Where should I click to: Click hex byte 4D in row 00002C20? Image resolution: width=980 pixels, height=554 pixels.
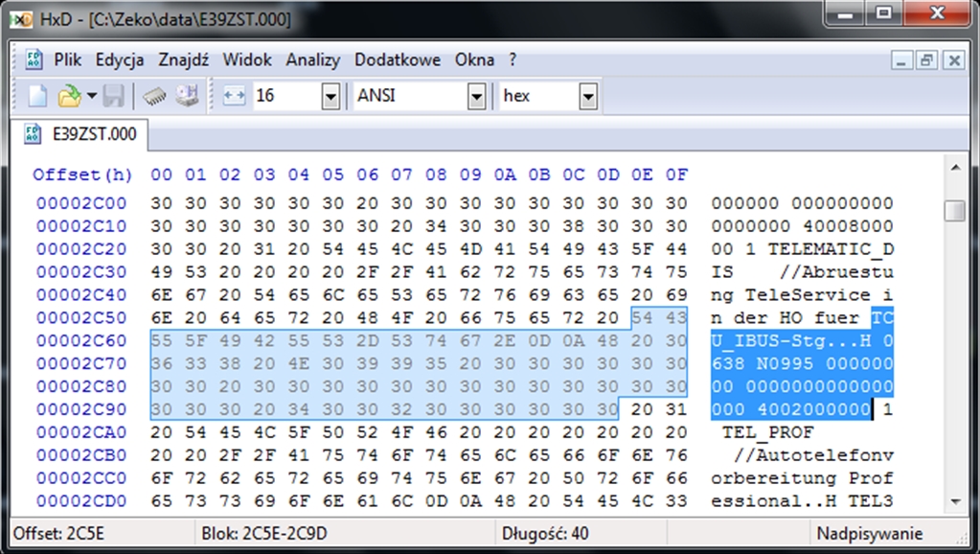point(470,249)
